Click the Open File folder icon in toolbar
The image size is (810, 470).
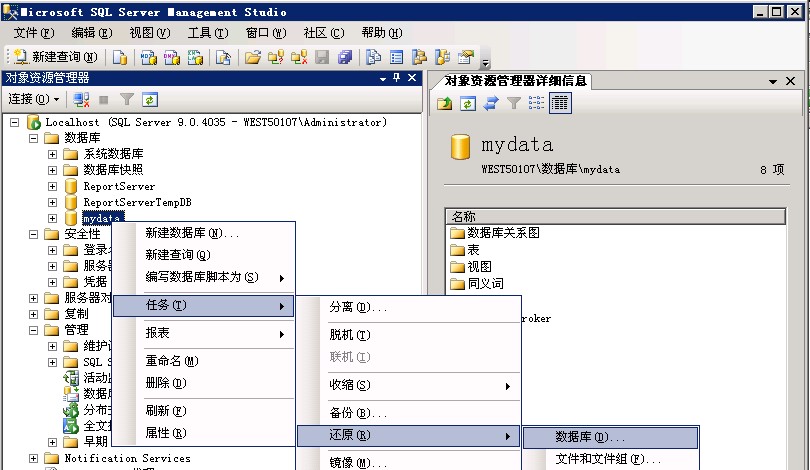[252, 57]
